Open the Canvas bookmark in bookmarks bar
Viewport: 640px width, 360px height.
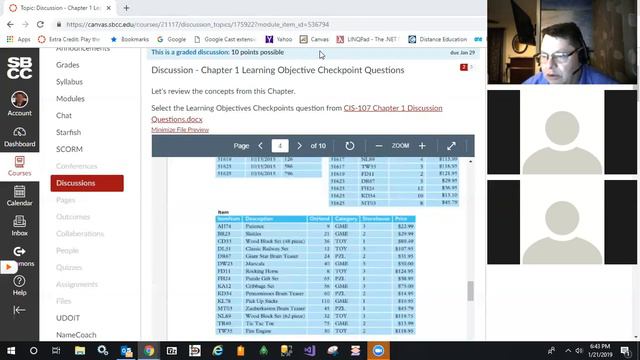[314, 39]
